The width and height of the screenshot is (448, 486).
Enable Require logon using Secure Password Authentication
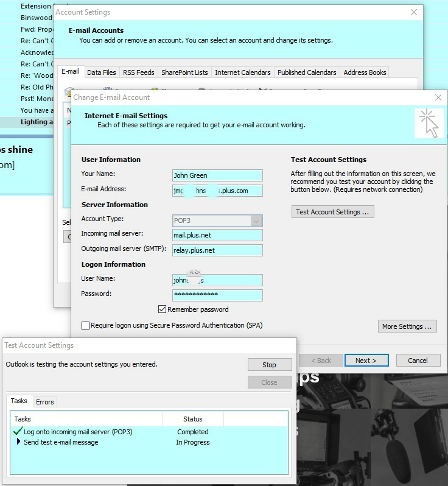pyautogui.click(x=86, y=326)
